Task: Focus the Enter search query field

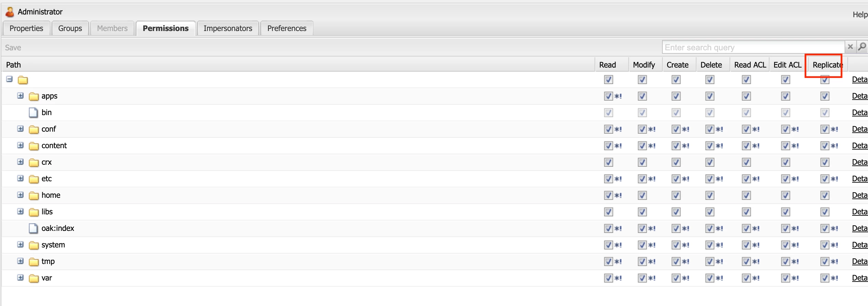Action: 753,47
